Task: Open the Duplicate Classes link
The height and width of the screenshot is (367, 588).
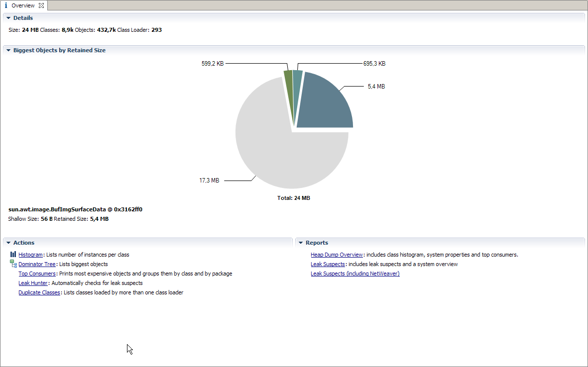Action: pos(39,292)
